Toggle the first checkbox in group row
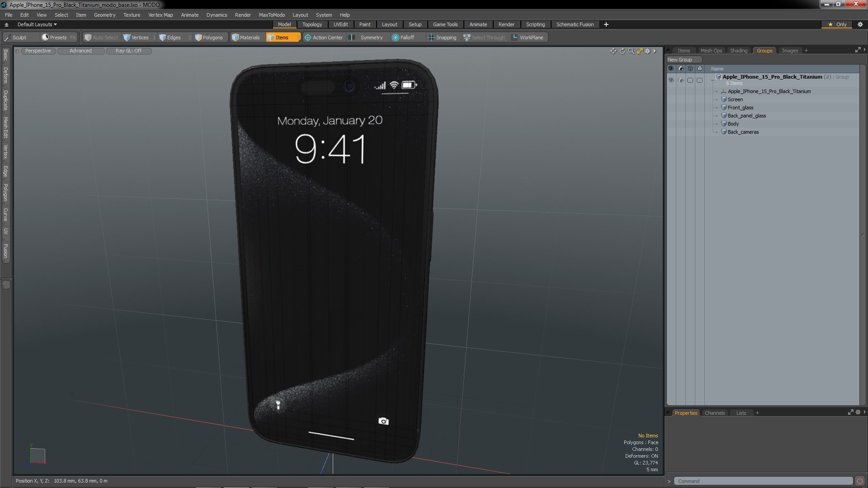The width and height of the screenshot is (868, 488). tap(690, 80)
